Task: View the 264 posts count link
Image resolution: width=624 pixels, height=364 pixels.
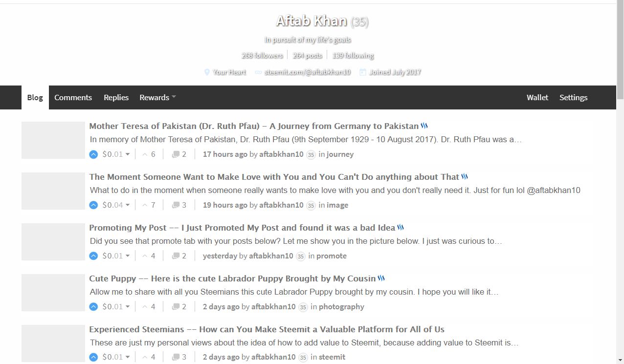Action: 308,56
